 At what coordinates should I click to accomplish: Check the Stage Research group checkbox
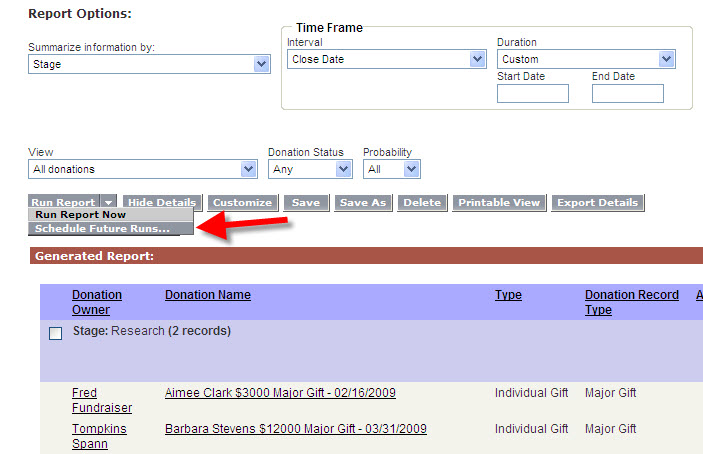[56, 334]
